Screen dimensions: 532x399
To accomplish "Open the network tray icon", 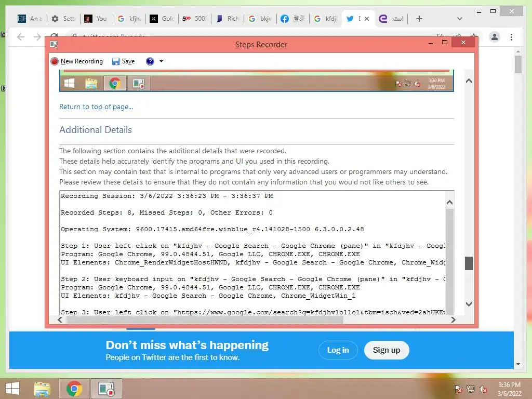I will (471, 389).
